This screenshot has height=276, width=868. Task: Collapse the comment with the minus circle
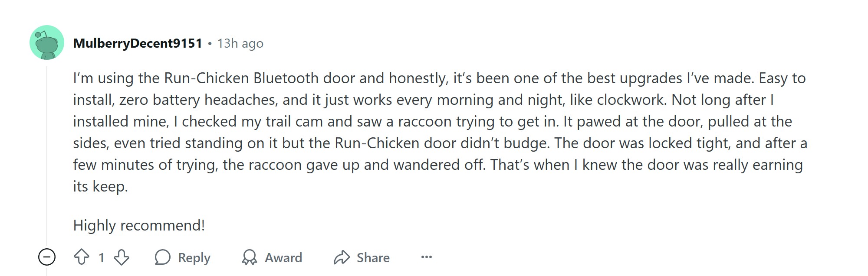(47, 257)
